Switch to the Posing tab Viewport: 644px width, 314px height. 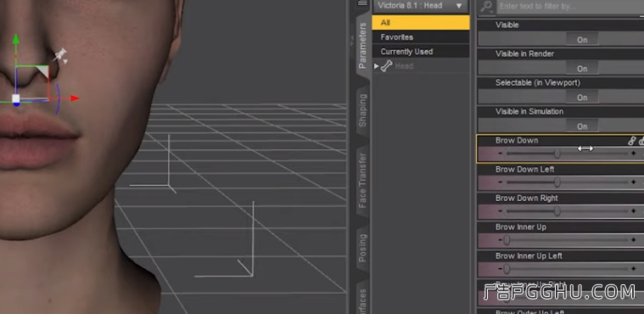click(x=362, y=248)
